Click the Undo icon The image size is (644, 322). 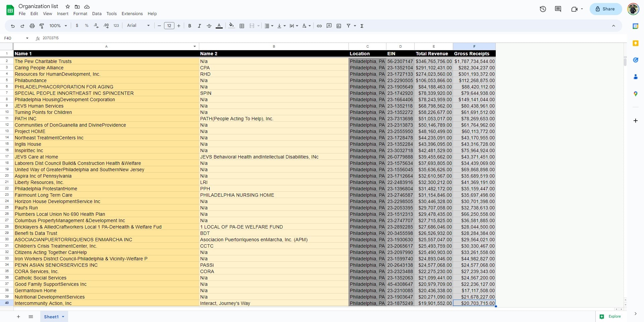(13, 26)
